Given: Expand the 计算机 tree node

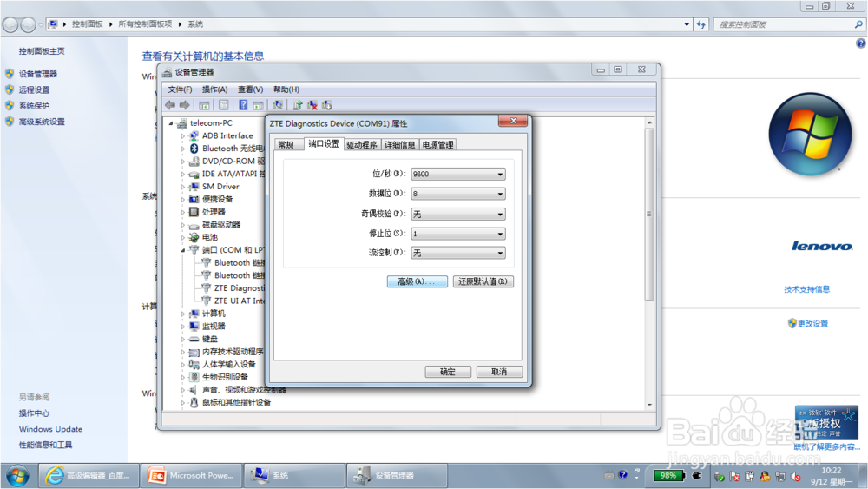Looking at the screenshot, I should pos(182,314).
